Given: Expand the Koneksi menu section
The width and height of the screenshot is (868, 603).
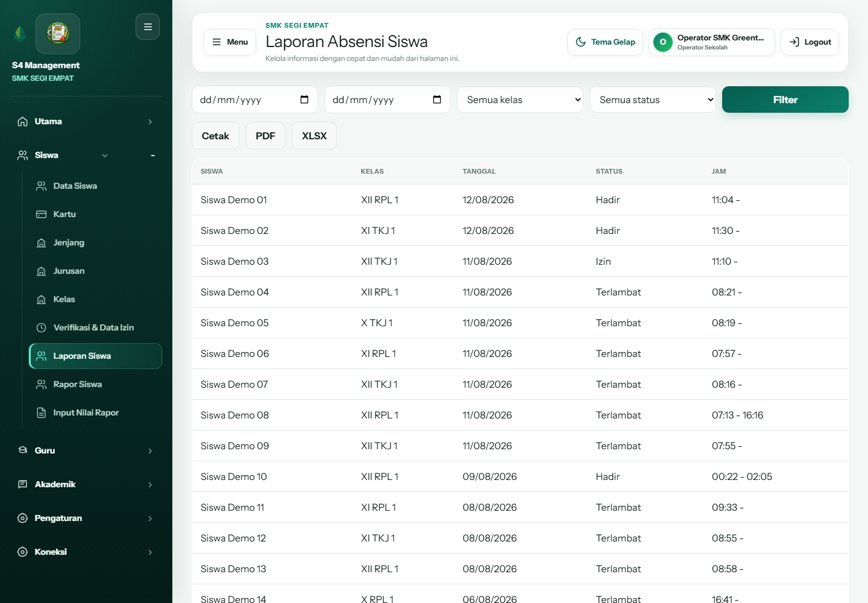Looking at the screenshot, I should [x=86, y=552].
